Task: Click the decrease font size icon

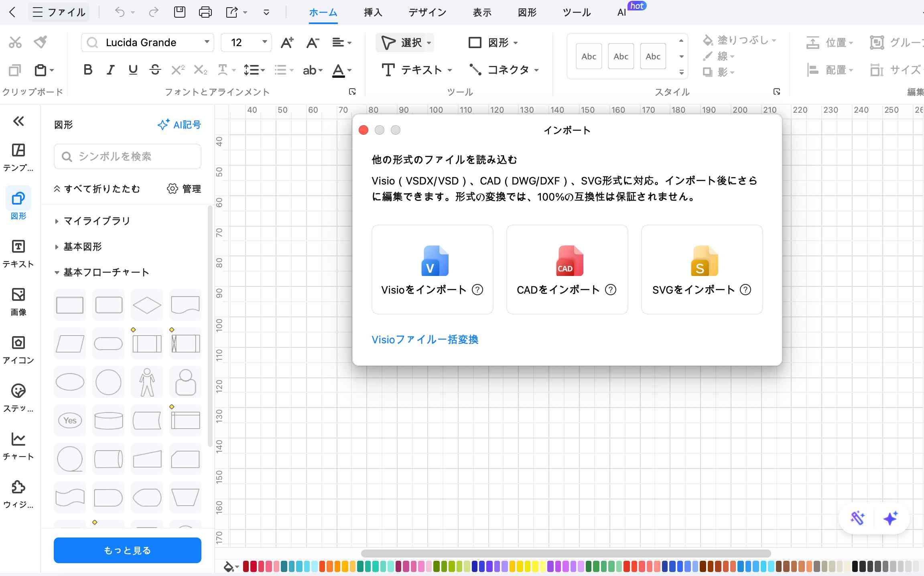Action: (313, 43)
